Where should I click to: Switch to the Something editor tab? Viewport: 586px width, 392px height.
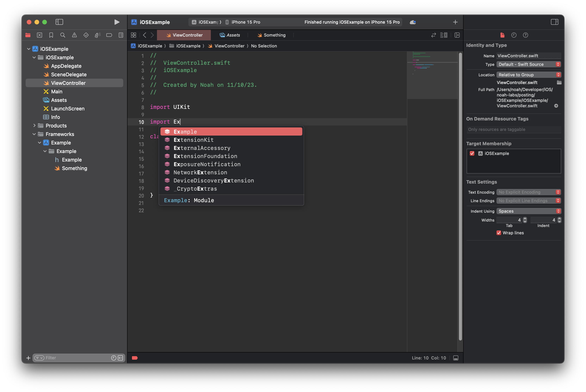[x=271, y=35]
